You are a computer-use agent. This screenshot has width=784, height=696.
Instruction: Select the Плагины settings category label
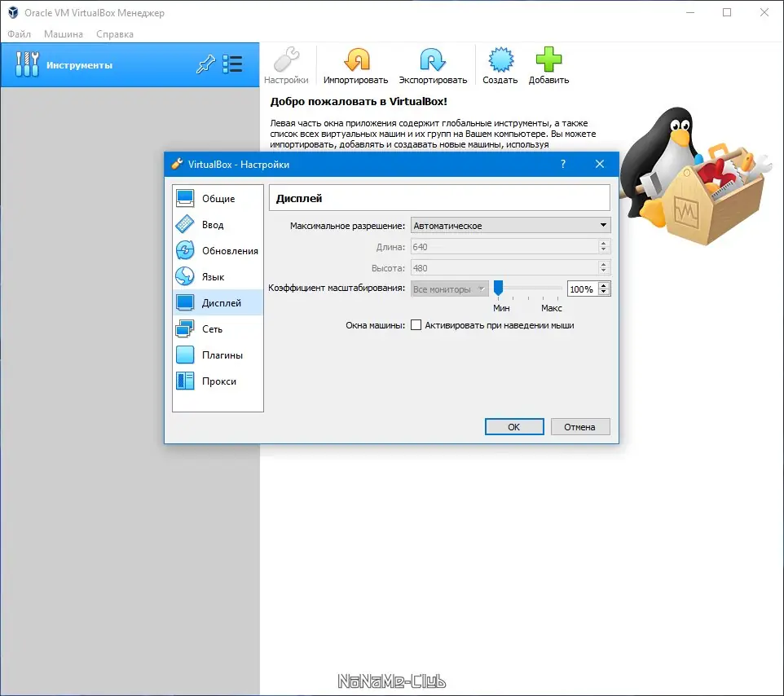click(222, 355)
